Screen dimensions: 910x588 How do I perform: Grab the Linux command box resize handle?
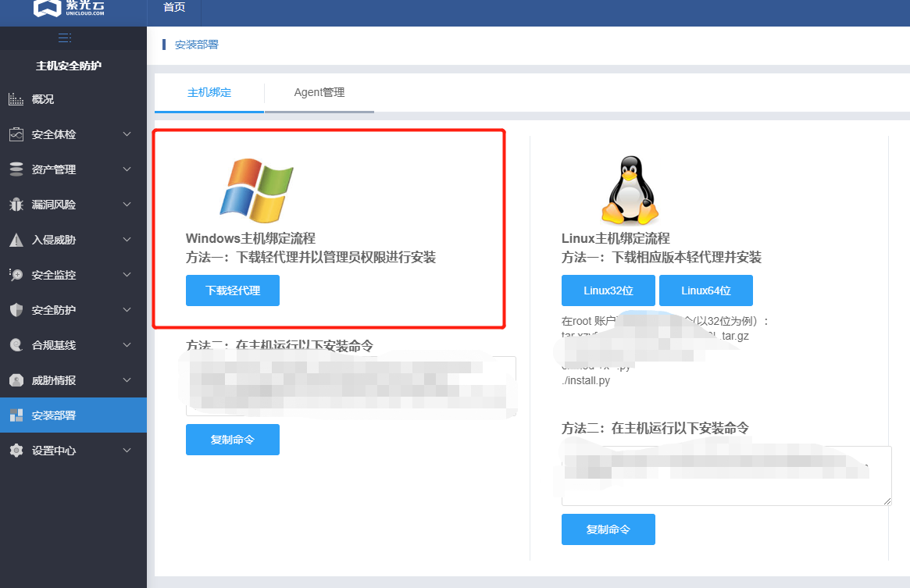887,501
